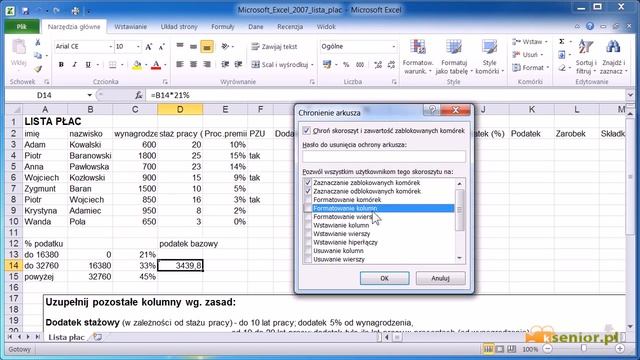Switch to Recenzja ribbon tab
This screenshot has width=640, height=360.
pyautogui.click(x=290, y=27)
